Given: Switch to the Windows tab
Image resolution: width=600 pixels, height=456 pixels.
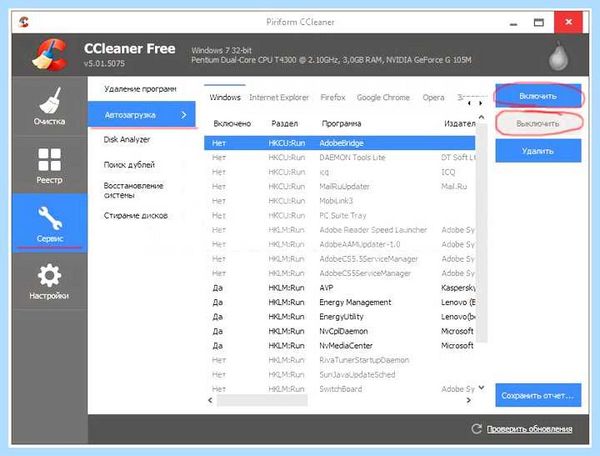Looking at the screenshot, I should pyautogui.click(x=225, y=98).
